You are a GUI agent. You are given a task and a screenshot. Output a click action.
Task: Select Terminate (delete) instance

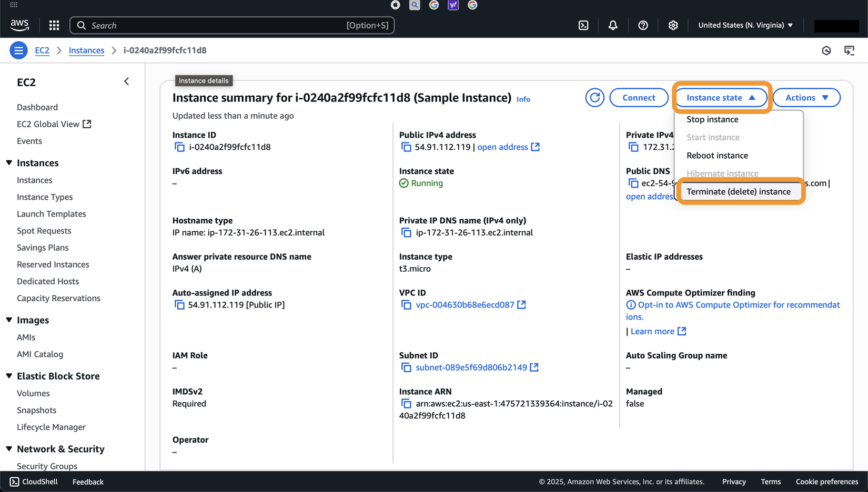[738, 191]
